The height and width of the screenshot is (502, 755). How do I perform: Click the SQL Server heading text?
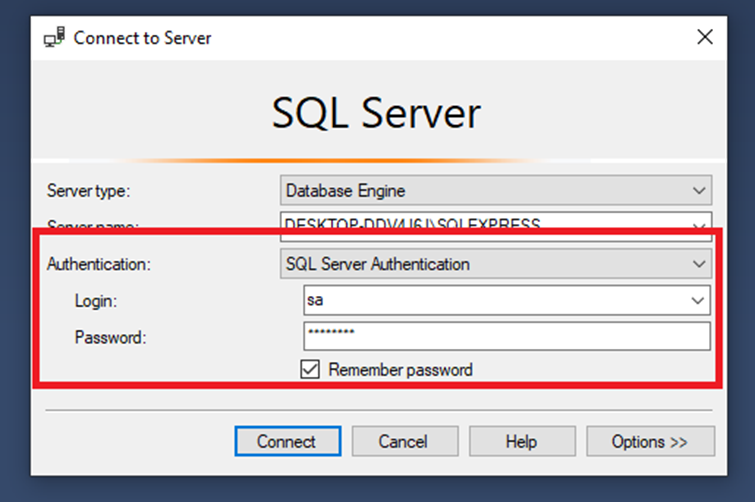tap(376, 114)
